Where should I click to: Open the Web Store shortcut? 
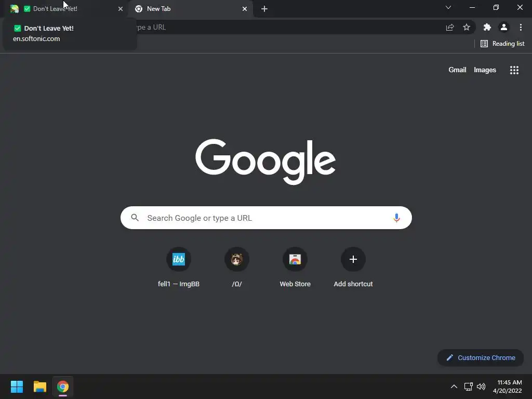(295, 267)
